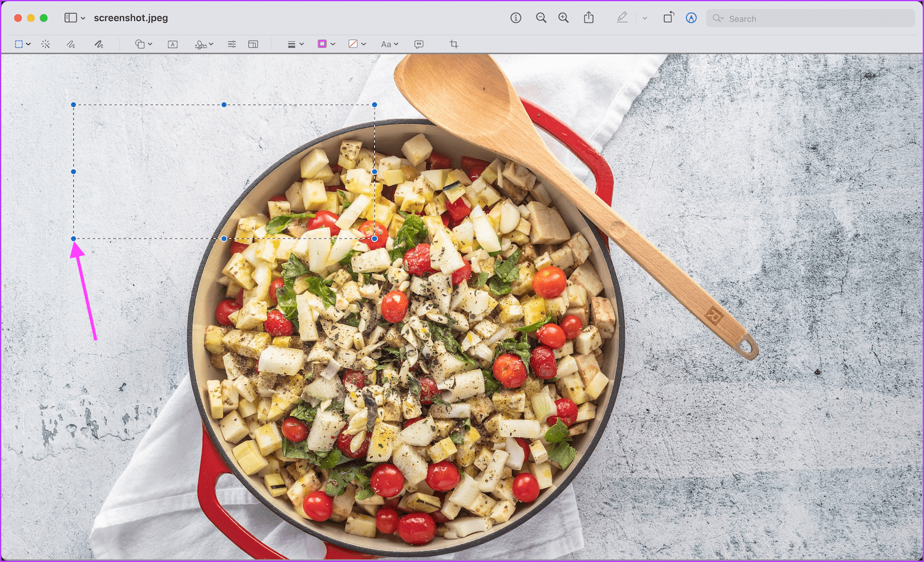This screenshot has height=562, width=924.
Task: Click the Aa Text Style icon
Action: pyautogui.click(x=386, y=44)
